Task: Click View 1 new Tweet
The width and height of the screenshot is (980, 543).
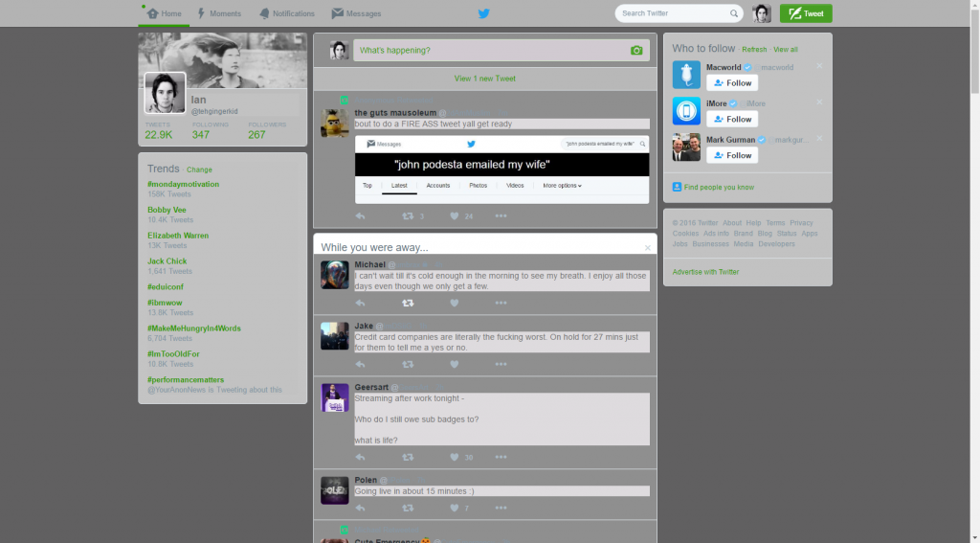Action: (x=485, y=79)
